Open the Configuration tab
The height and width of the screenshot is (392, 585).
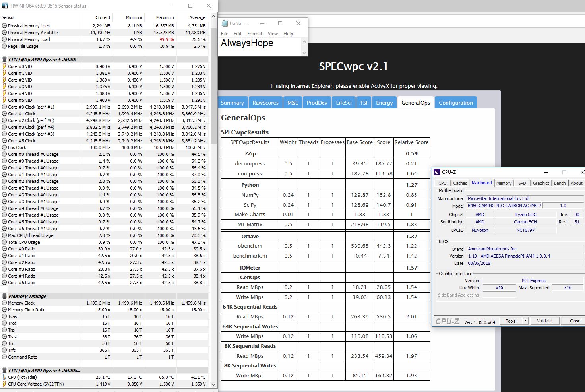pyautogui.click(x=455, y=103)
